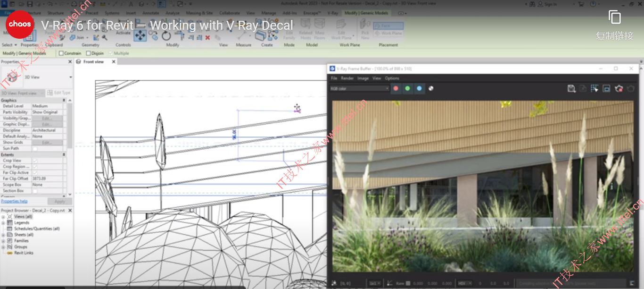Switch to the Annotate ribbon tab
Screen dimensions: 644x289
tap(150, 13)
